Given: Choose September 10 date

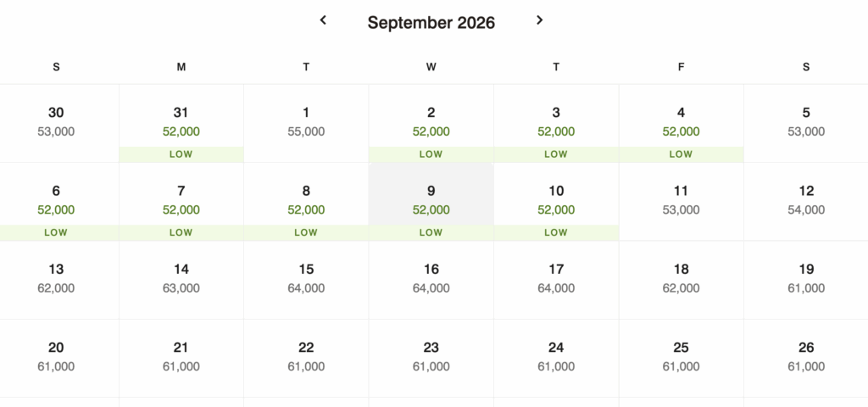Looking at the screenshot, I should click(x=556, y=201).
